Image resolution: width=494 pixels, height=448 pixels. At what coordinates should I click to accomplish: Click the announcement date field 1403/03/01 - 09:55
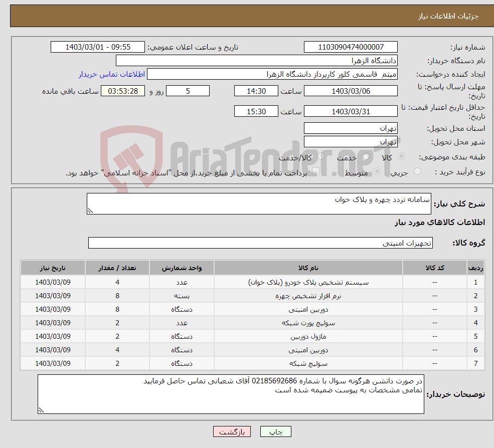[x=98, y=47]
